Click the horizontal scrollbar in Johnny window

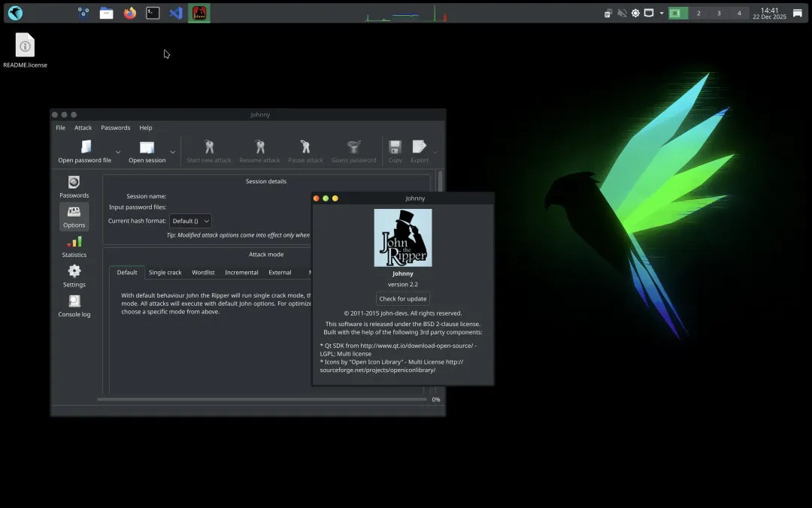click(x=262, y=400)
